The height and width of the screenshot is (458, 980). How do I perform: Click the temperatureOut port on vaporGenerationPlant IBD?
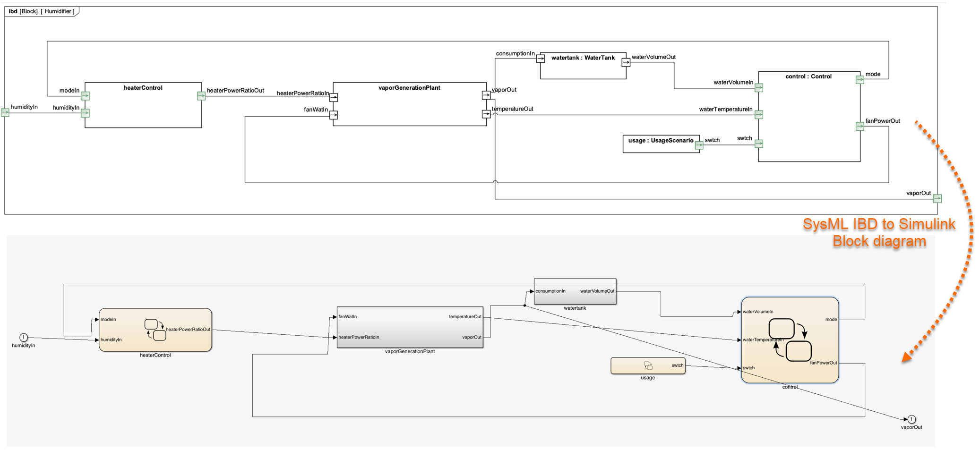(486, 114)
